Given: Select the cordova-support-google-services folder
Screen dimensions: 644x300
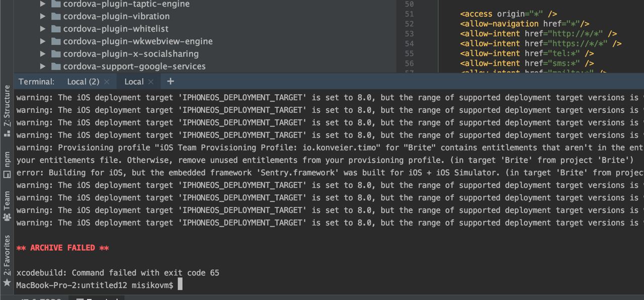Looking at the screenshot, I should pyautogui.click(x=134, y=66).
